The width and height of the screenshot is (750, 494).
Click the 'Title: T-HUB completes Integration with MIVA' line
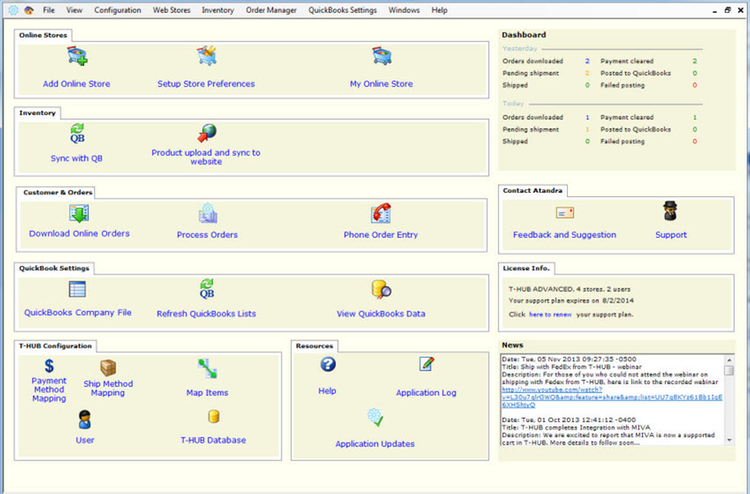point(576,428)
